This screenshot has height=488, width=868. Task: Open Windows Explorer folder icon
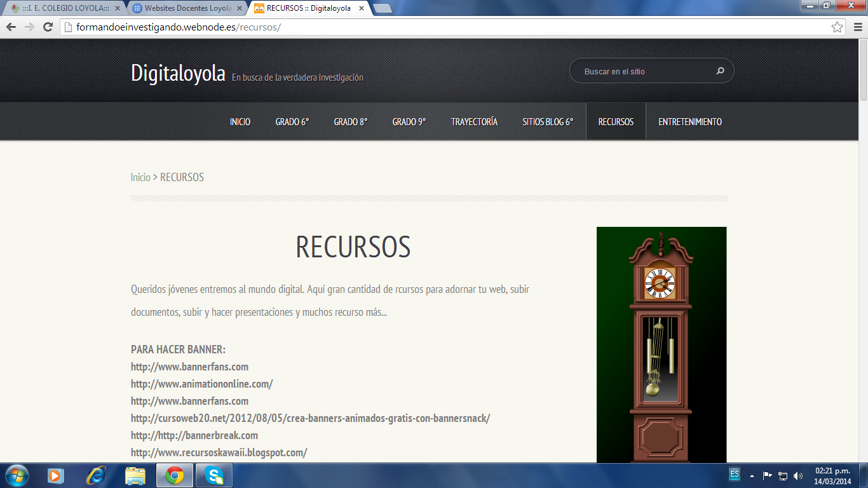pyautogui.click(x=135, y=475)
